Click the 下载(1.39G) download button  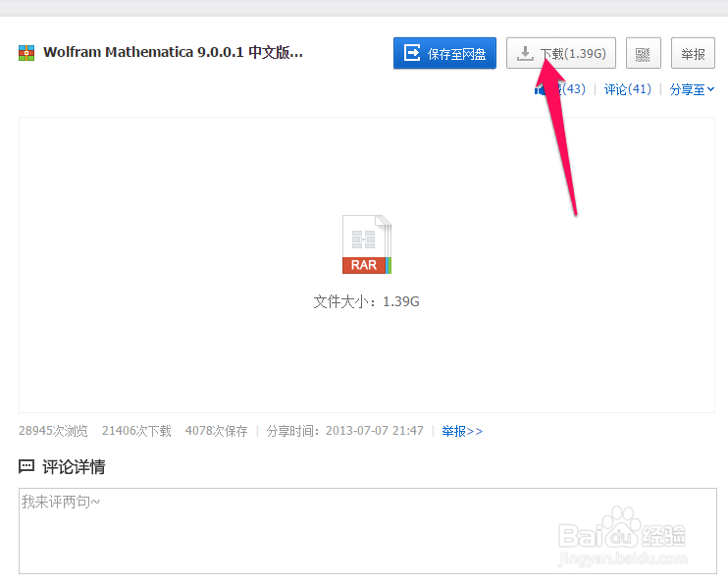(x=561, y=53)
